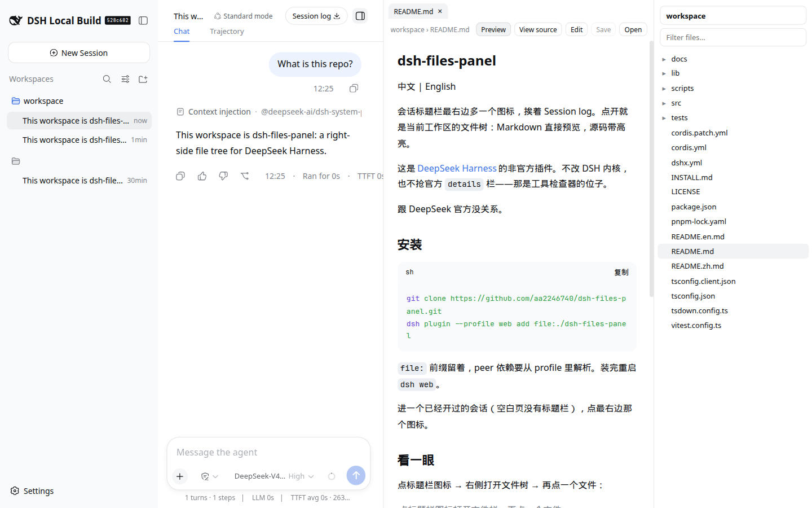Open session labeled '30min'
The width and height of the screenshot is (812, 508).
(79, 180)
